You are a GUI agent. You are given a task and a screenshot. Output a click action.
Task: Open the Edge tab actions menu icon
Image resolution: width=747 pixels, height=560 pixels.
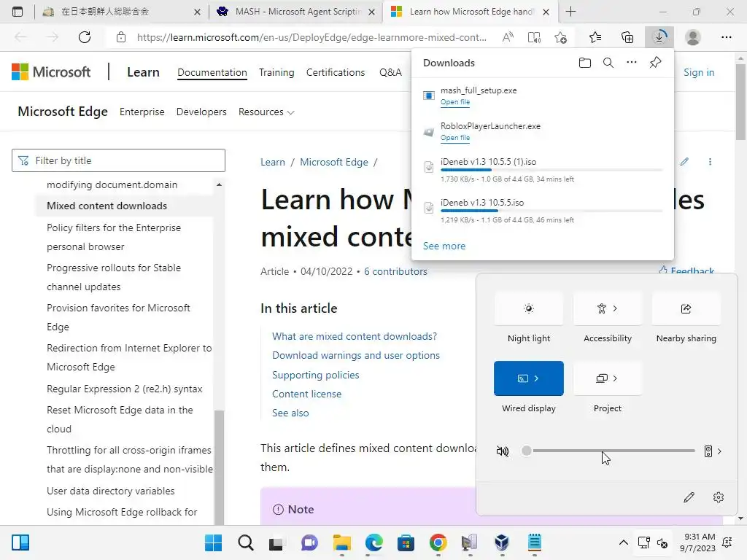click(18, 12)
